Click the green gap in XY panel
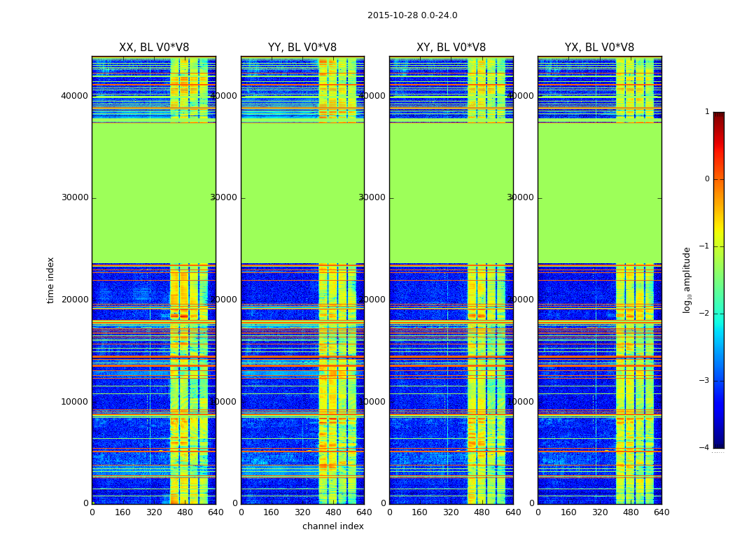 pos(451,193)
